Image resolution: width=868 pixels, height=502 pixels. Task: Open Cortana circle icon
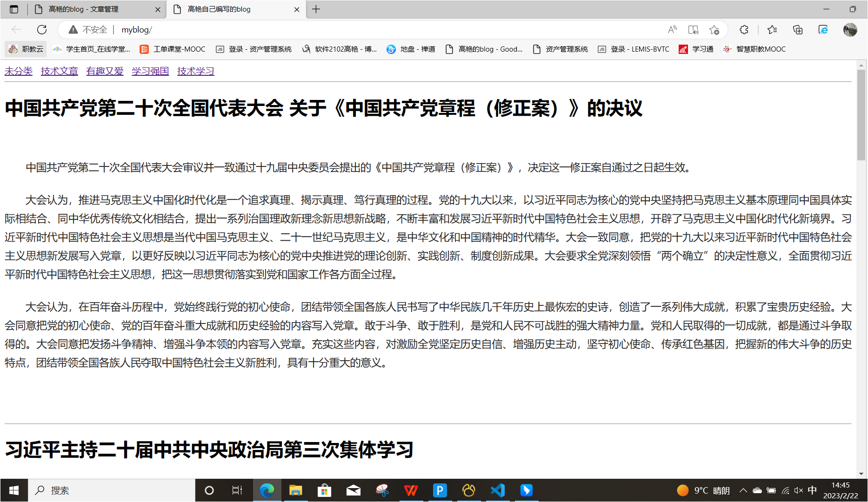coord(209,490)
